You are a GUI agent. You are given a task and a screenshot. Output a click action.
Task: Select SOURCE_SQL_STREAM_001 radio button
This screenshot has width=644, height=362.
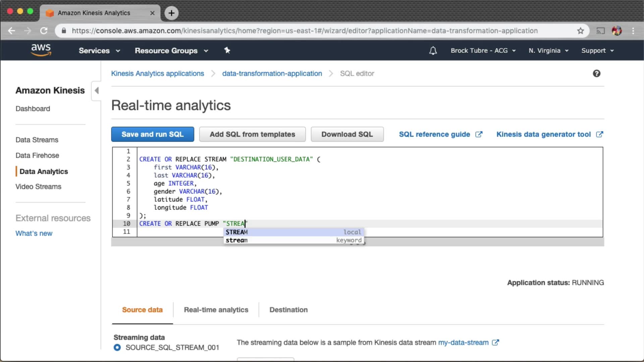click(117, 348)
